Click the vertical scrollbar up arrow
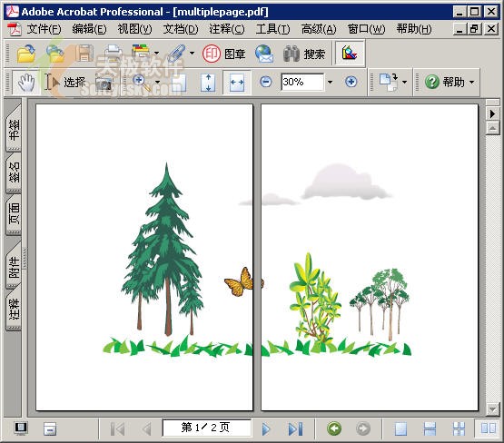The height and width of the screenshot is (443, 504). click(492, 129)
